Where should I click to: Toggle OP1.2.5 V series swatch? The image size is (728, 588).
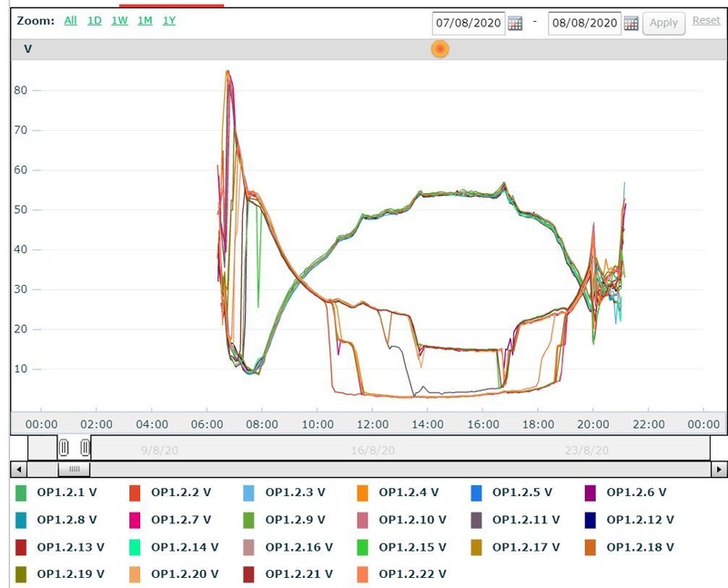point(476,492)
